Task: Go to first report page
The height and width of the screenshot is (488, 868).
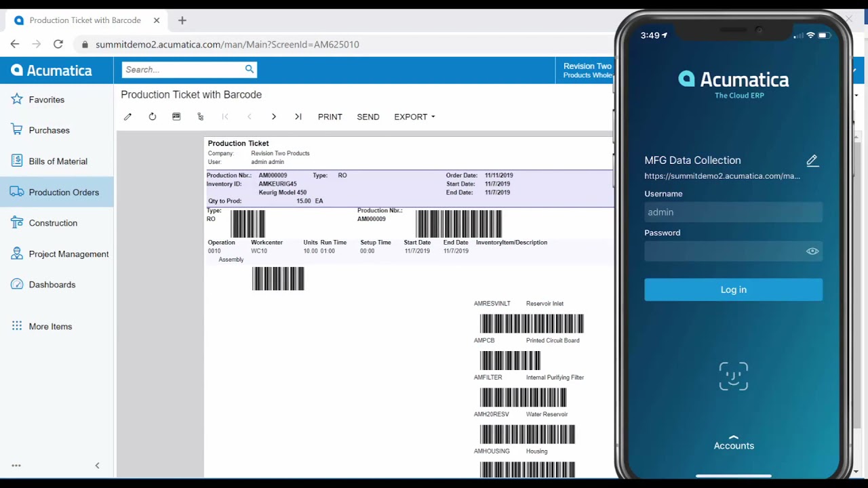Action: 225,117
